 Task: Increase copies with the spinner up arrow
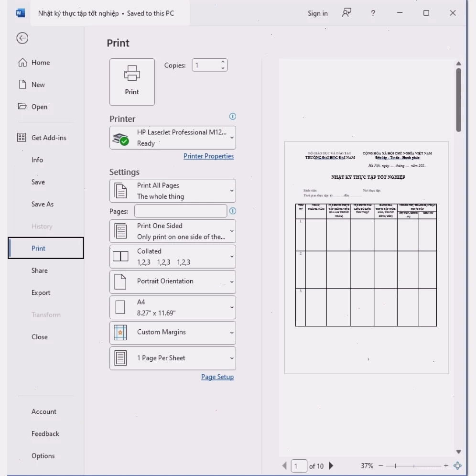pos(223,62)
